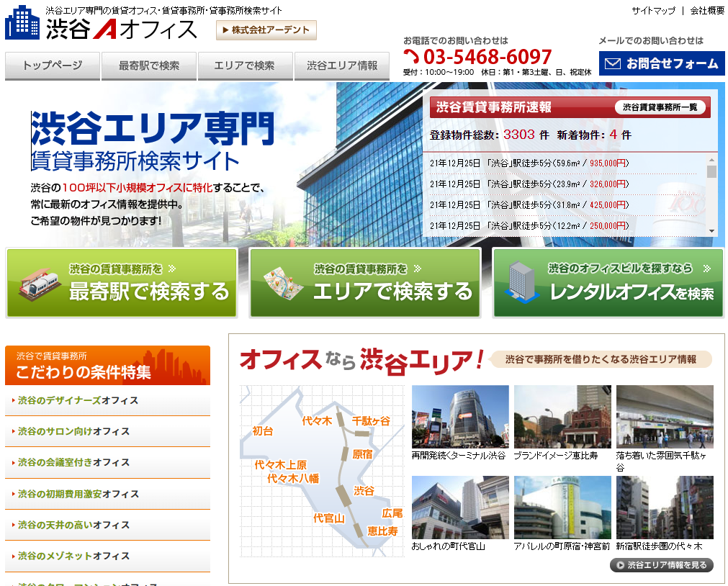Select 千駄ヶ谷 on the area map

point(371,421)
